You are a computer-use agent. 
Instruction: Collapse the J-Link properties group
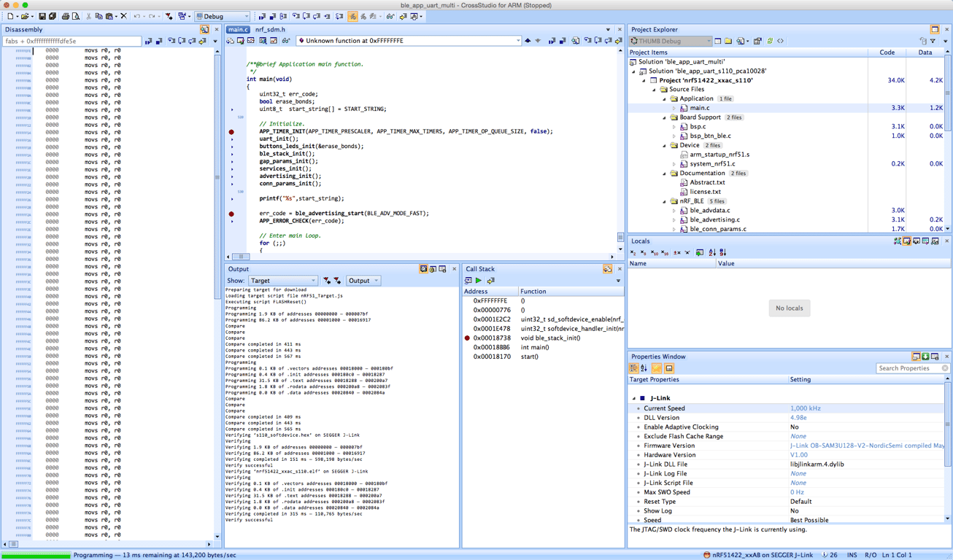coord(633,399)
